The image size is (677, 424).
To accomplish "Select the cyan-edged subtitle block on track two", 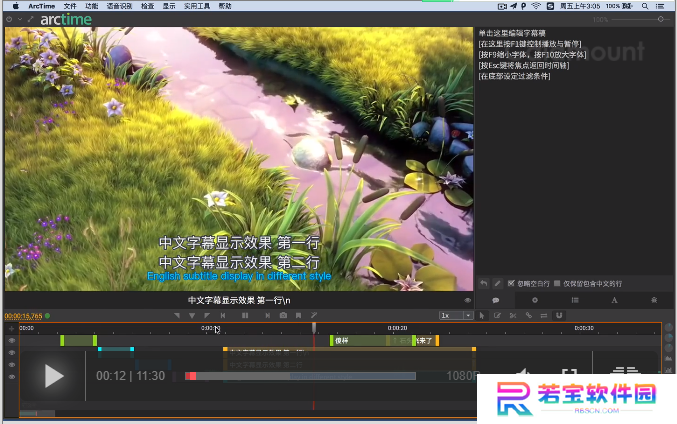I will point(116,352).
